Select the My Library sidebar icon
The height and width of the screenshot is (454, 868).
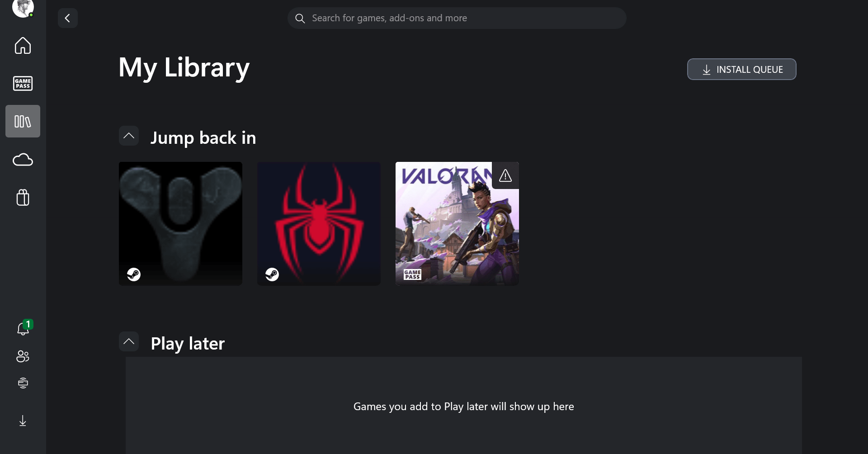(23, 121)
